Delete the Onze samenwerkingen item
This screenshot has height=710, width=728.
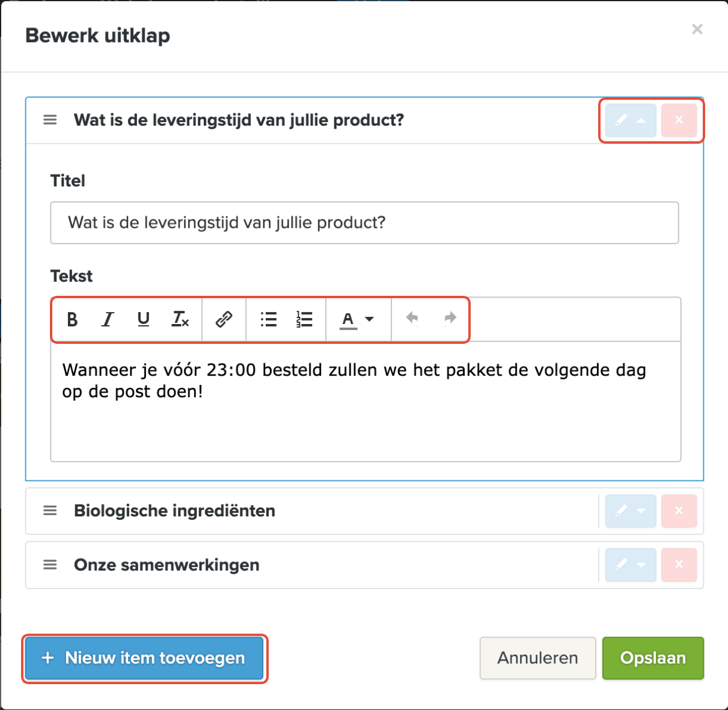click(679, 565)
